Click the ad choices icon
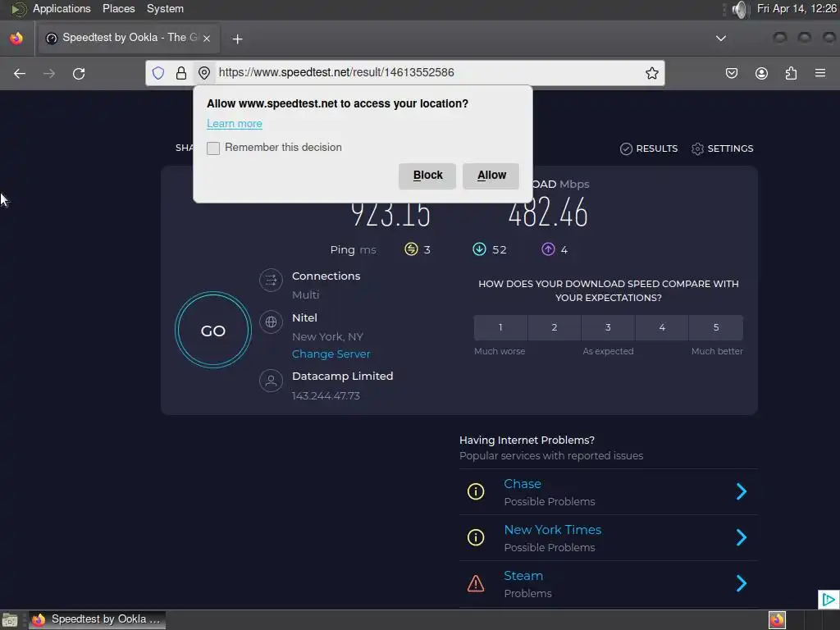The image size is (840, 630). coord(829,599)
